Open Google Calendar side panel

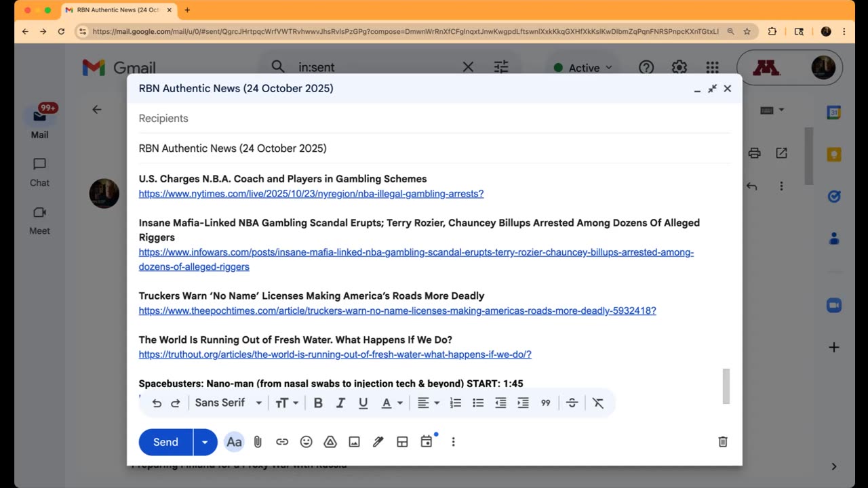point(834,113)
